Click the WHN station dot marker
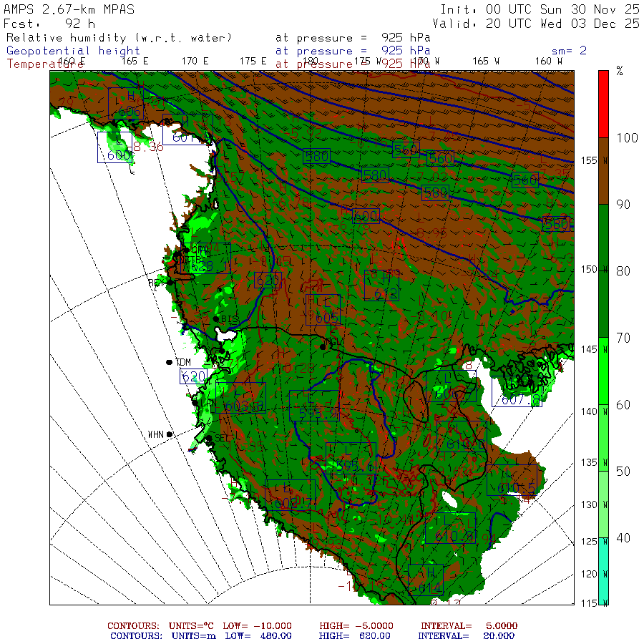Screen dimensions: 644x644 coord(170,434)
